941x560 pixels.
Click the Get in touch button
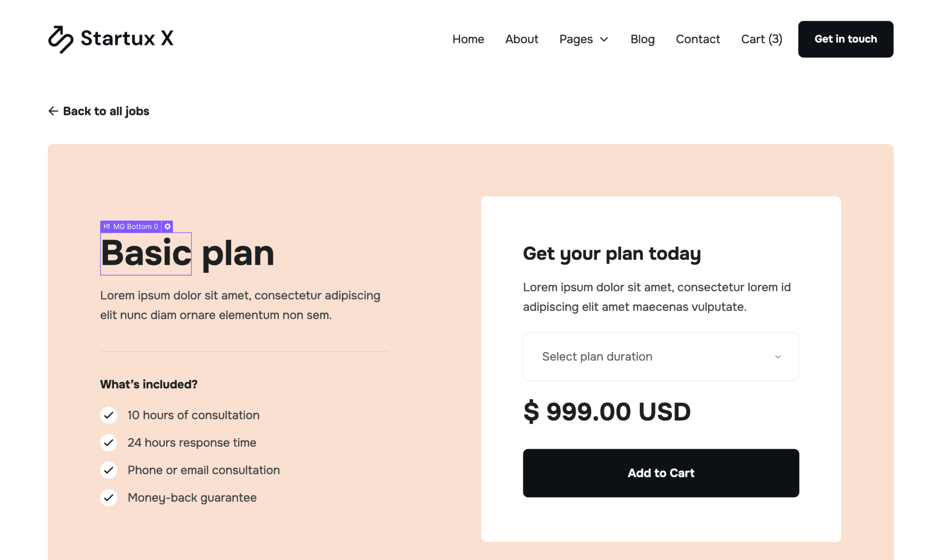(x=845, y=39)
